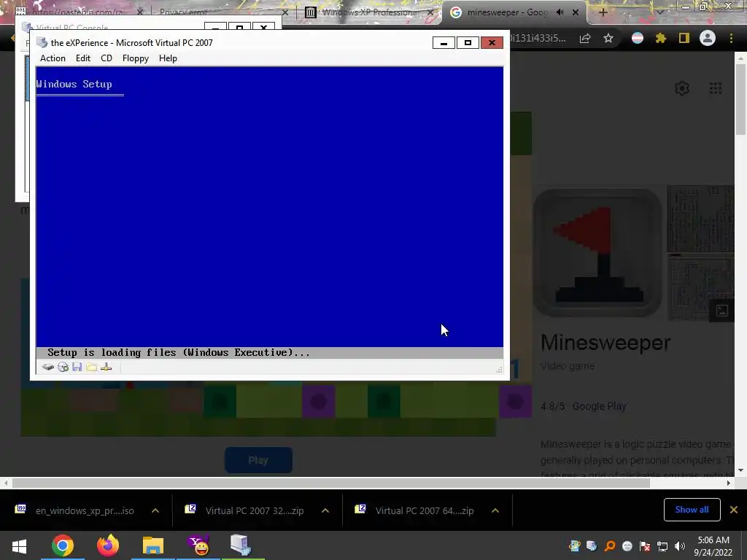This screenshot has width=747, height=560.
Task: Click the Play button for Minesweeper
Action: pyautogui.click(x=258, y=460)
